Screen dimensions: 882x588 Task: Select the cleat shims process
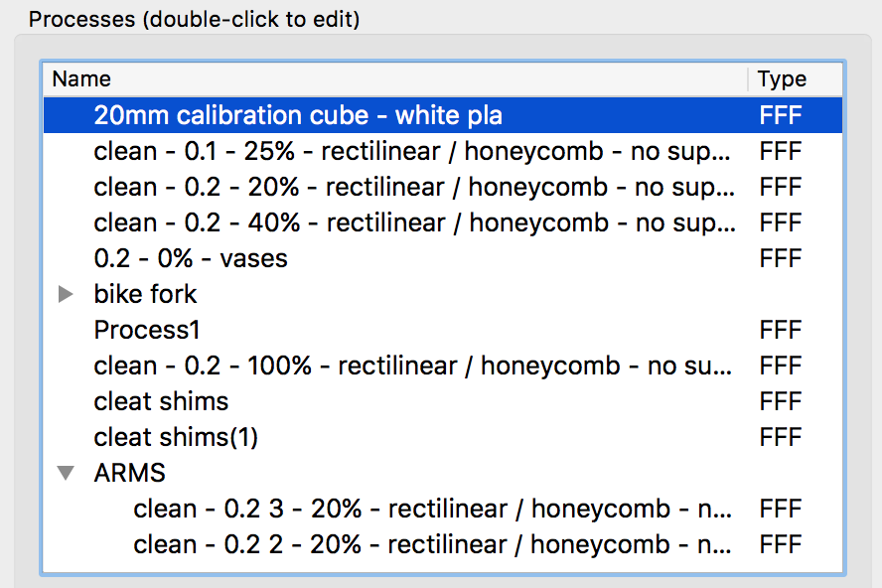(x=443, y=401)
